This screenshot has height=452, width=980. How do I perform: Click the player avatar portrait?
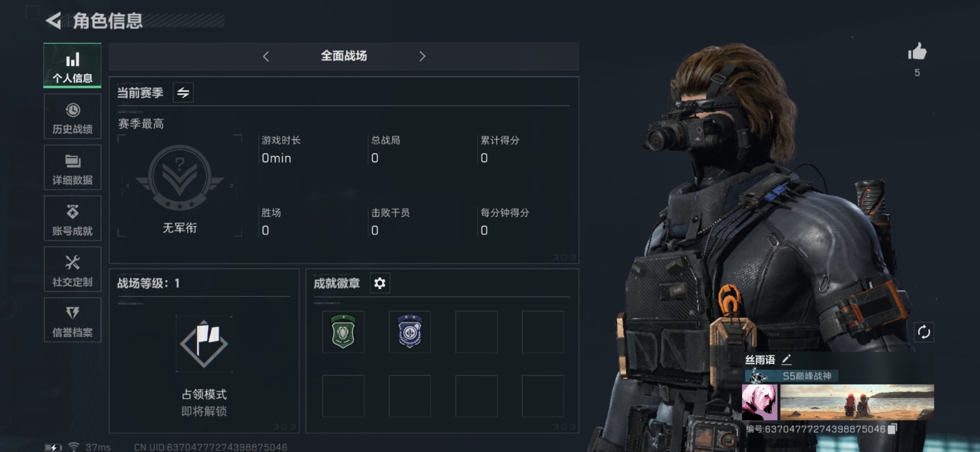[759, 402]
